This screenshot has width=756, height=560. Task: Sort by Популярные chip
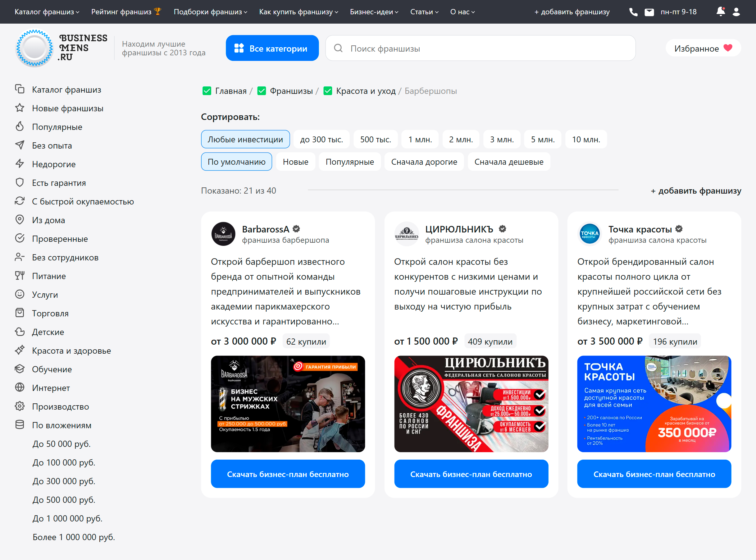[349, 162]
